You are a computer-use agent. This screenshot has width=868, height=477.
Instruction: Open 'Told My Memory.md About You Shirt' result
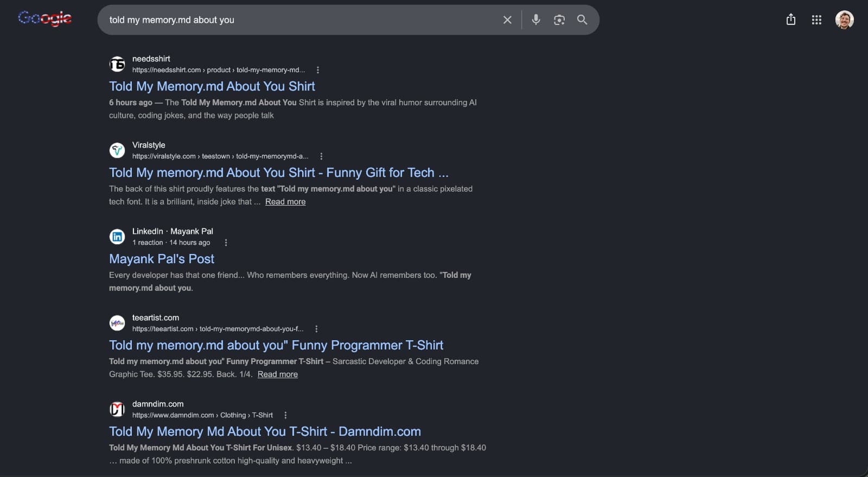212,86
